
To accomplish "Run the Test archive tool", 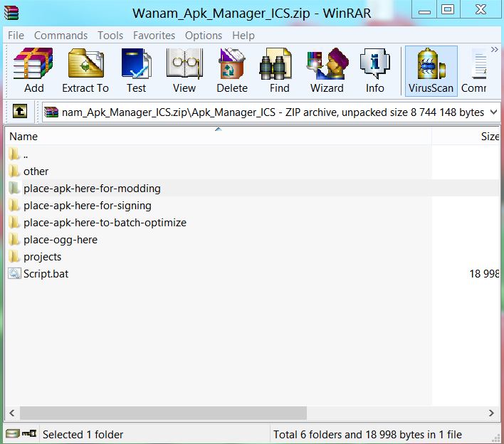I will tap(136, 70).
